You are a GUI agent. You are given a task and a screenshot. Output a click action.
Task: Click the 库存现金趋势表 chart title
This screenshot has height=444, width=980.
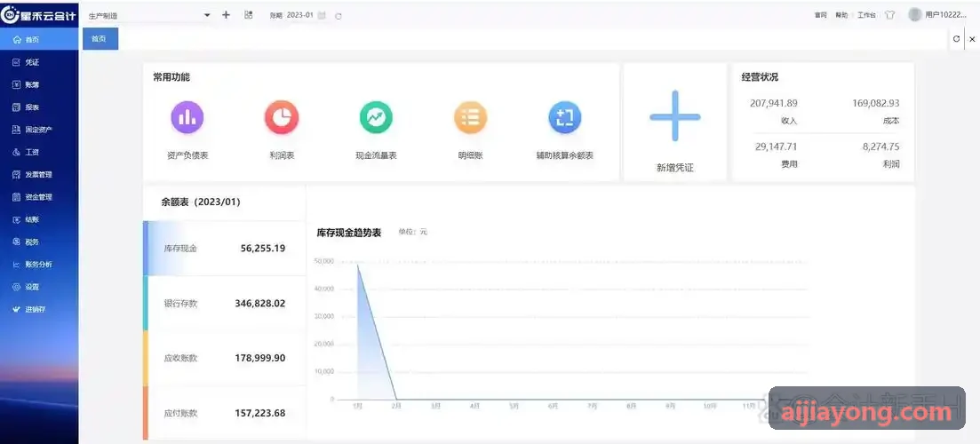point(349,233)
